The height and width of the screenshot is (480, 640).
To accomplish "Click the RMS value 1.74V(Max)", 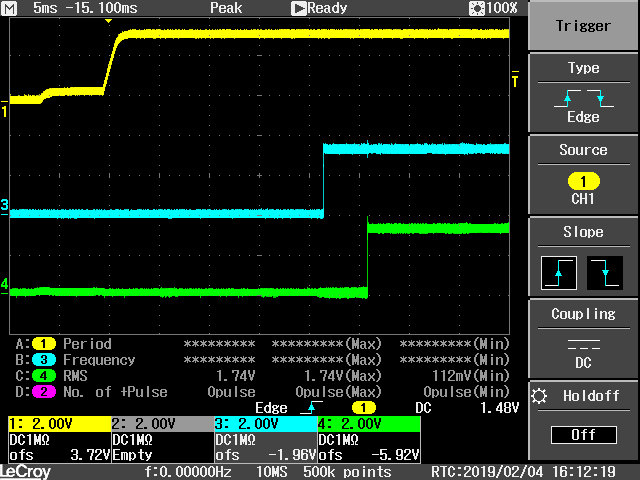I will (x=342, y=376).
